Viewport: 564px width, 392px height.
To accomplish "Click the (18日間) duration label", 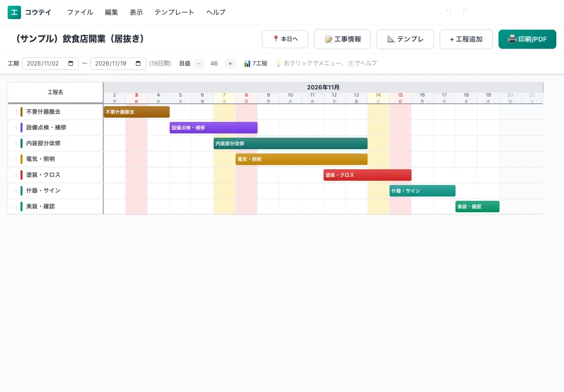I will point(160,64).
